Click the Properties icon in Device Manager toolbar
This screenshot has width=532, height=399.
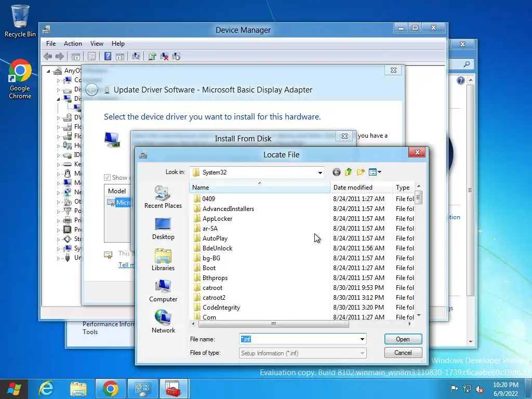pos(91,56)
